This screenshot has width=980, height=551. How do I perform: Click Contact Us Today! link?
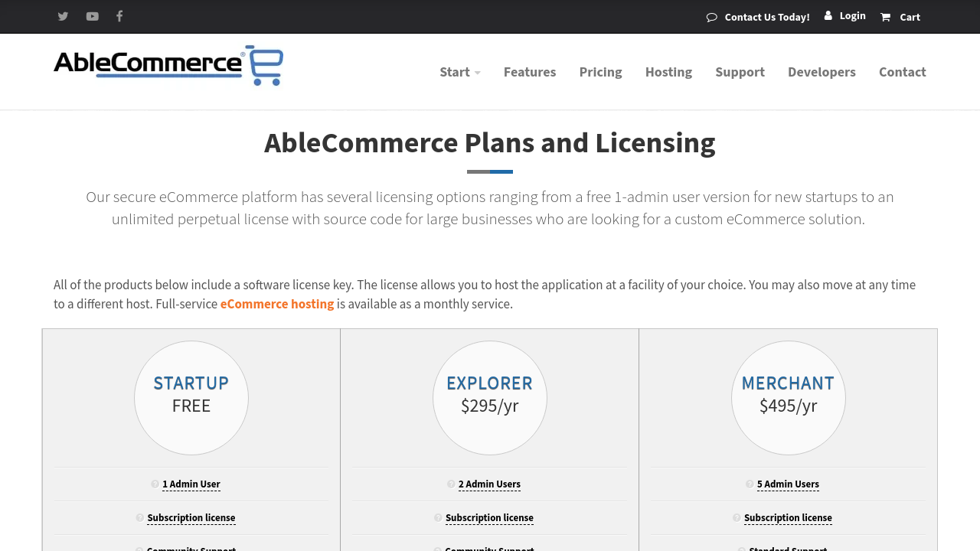[x=767, y=17]
